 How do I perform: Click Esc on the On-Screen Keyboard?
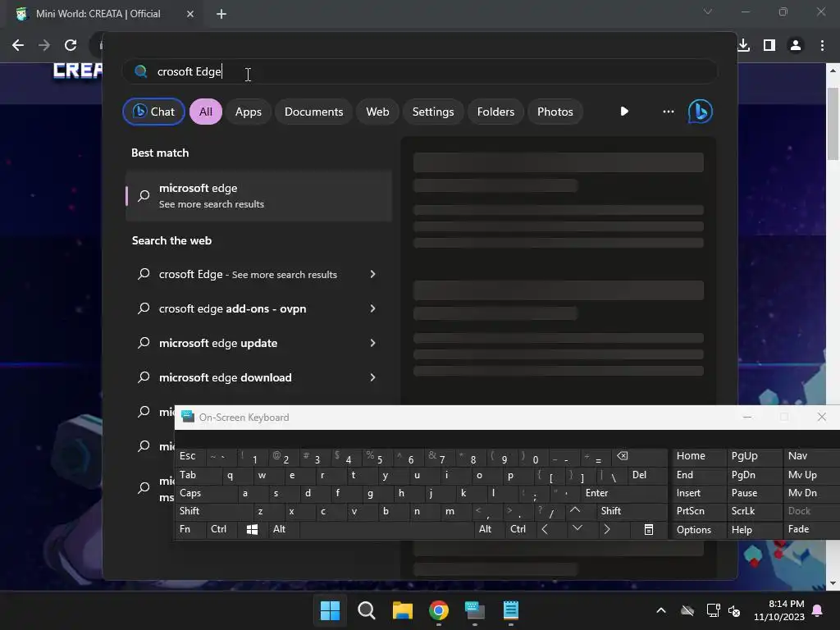point(190,456)
